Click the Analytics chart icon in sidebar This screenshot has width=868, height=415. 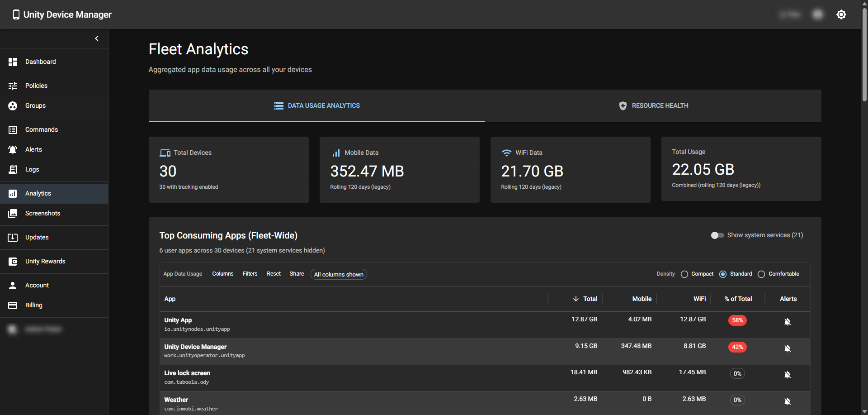click(x=13, y=194)
